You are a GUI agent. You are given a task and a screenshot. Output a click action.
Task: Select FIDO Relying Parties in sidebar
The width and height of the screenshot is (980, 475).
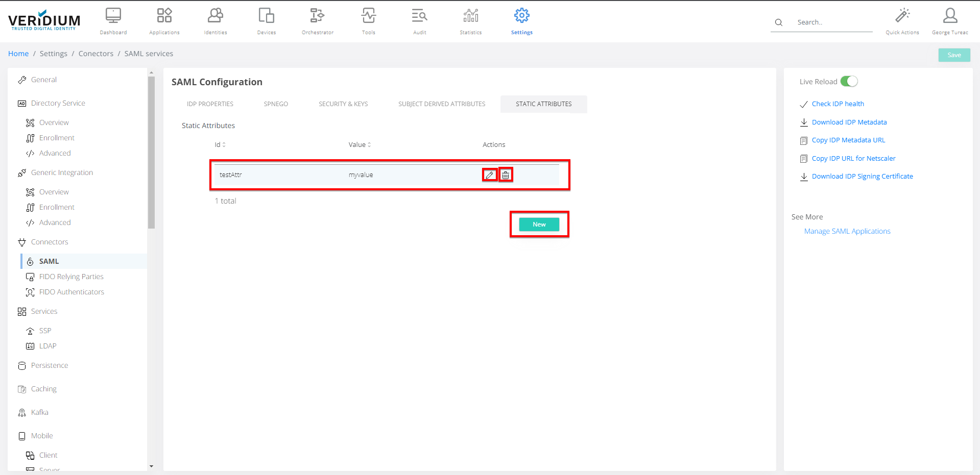71,277
